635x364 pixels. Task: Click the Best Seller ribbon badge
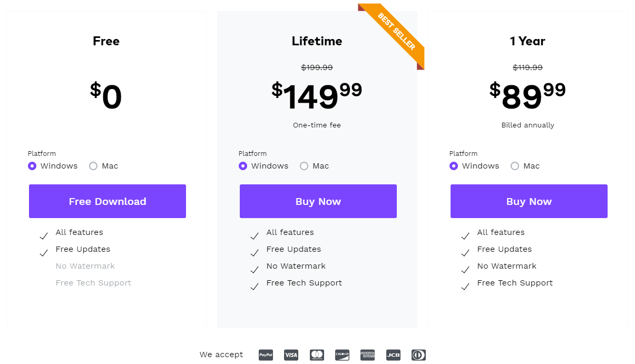(x=396, y=32)
